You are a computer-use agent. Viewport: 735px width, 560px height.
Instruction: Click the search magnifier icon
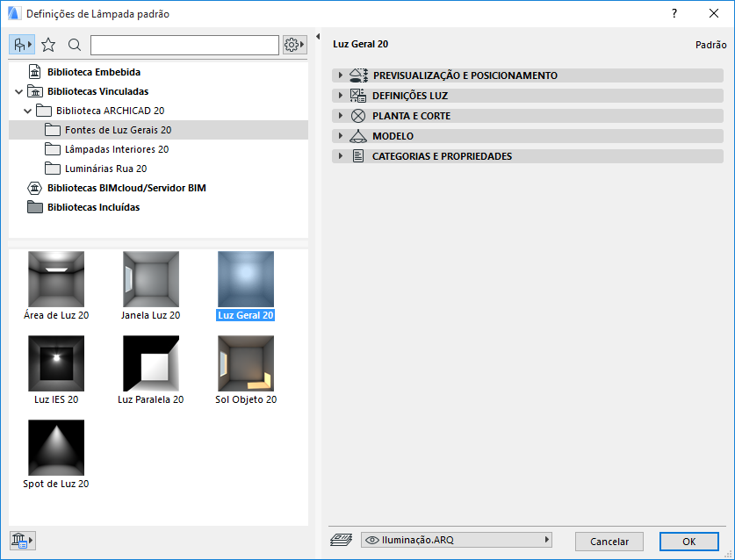click(74, 45)
